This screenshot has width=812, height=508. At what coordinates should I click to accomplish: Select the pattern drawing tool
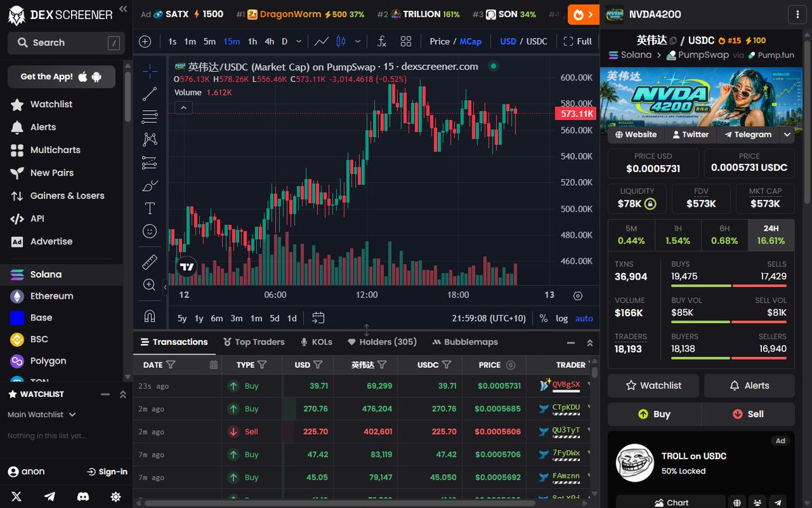(150, 140)
